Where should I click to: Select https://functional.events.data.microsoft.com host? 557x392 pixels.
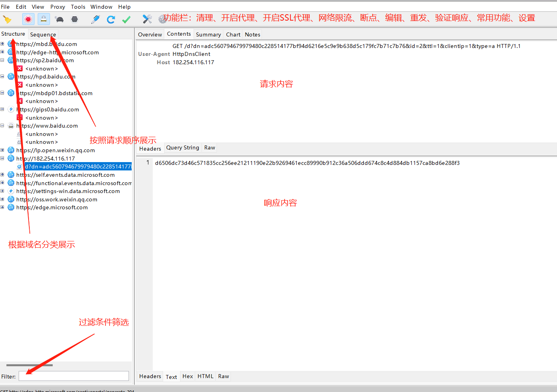click(x=74, y=183)
